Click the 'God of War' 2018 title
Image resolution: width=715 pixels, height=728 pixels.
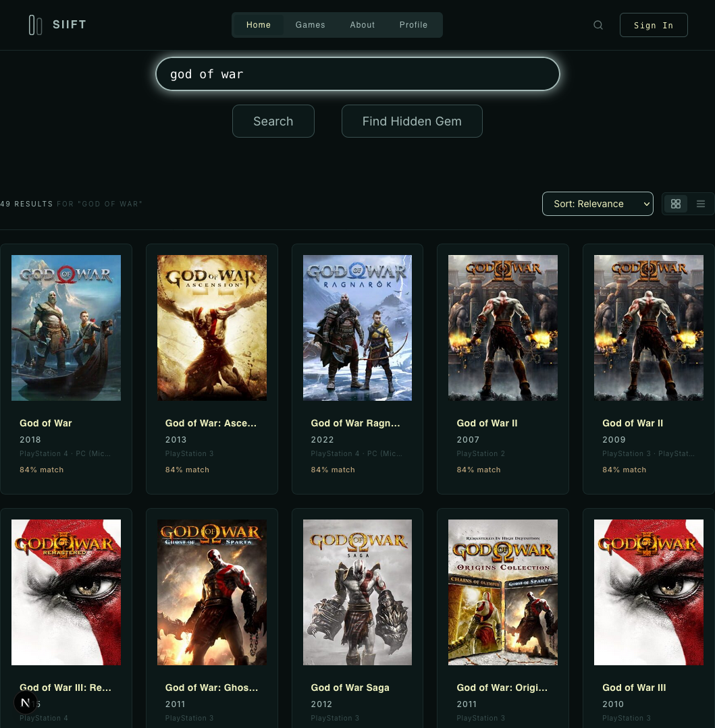pyautogui.click(x=45, y=423)
